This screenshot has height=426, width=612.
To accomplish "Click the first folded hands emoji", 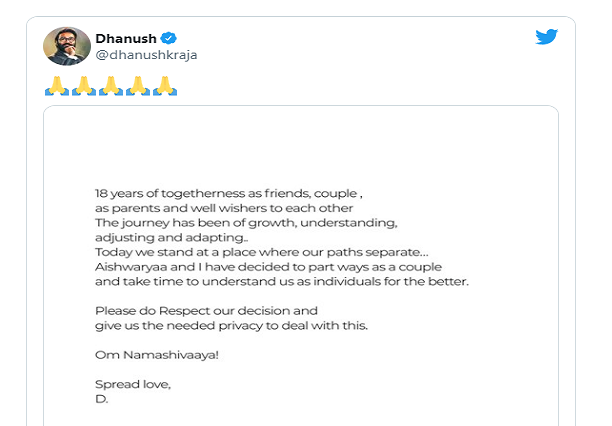I will [57, 86].
